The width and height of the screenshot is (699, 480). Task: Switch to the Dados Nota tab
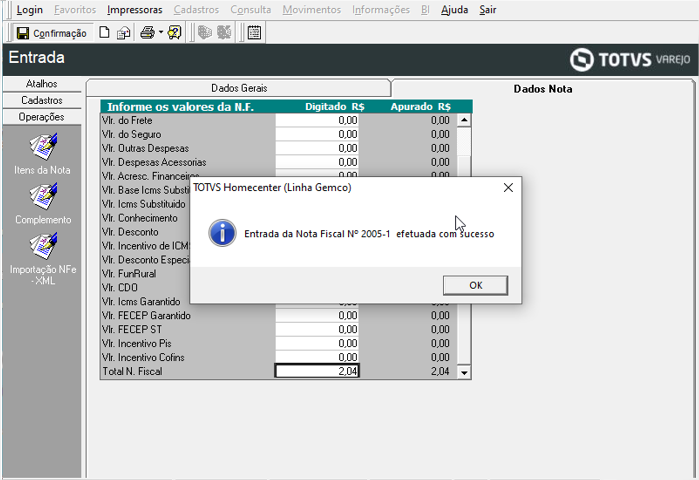pyautogui.click(x=543, y=89)
